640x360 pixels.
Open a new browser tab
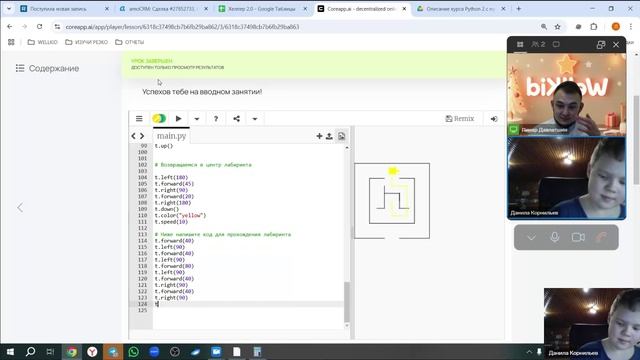point(519,9)
